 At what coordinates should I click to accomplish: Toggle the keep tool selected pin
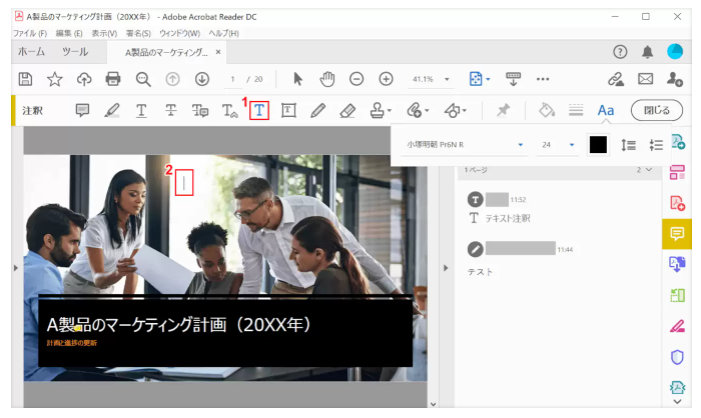[503, 110]
